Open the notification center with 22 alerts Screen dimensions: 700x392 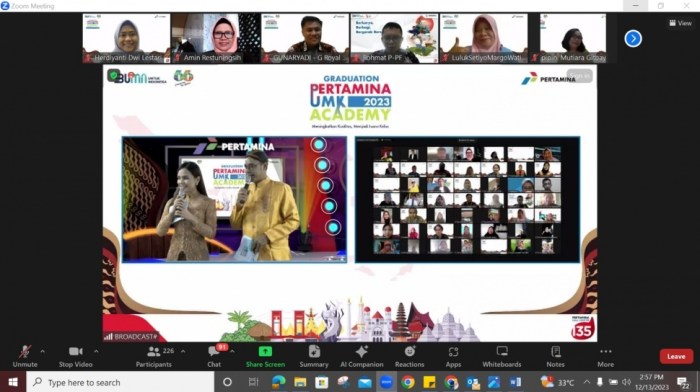point(683,382)
